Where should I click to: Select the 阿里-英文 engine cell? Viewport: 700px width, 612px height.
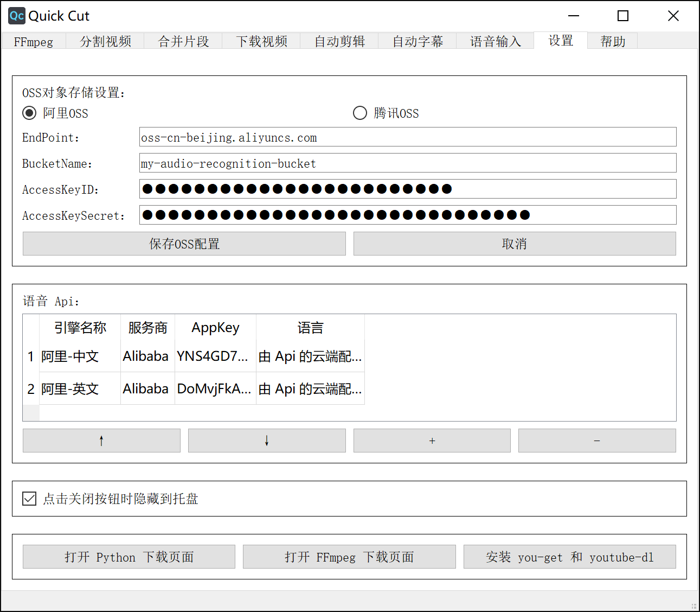[x=80, y=388]
